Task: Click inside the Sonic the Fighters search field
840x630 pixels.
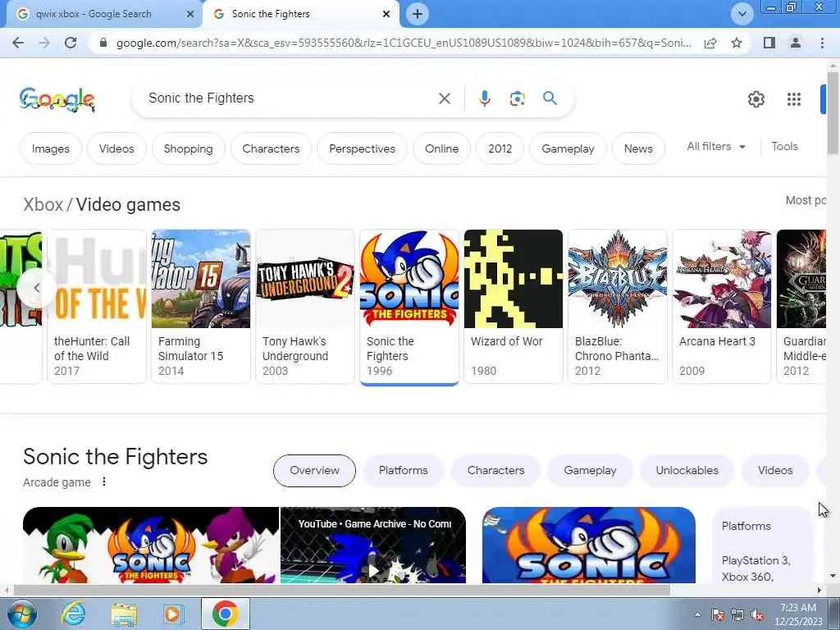Action: pyautogui.click(x=290, y=98)
